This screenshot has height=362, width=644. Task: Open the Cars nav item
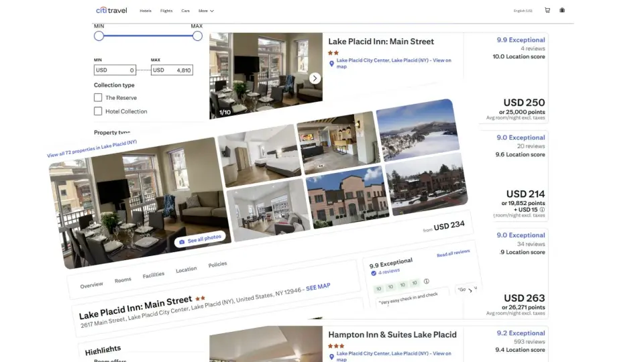coord(186,11)
